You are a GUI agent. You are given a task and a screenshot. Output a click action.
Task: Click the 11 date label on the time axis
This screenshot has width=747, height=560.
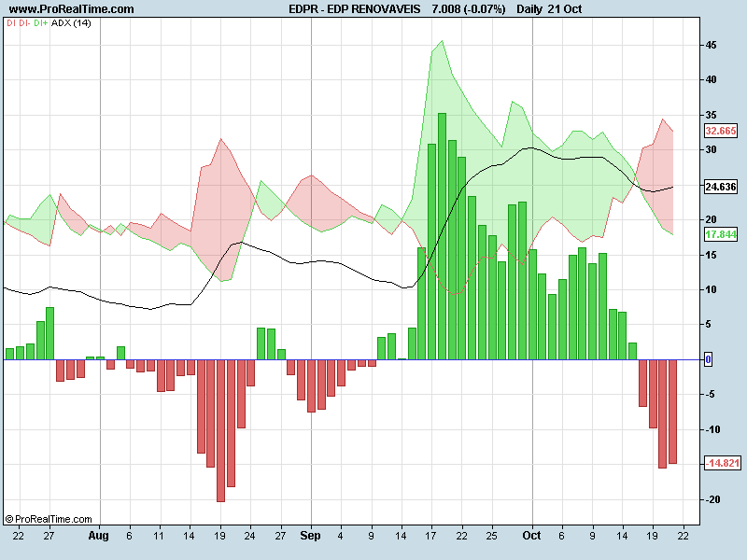[159, 536]
